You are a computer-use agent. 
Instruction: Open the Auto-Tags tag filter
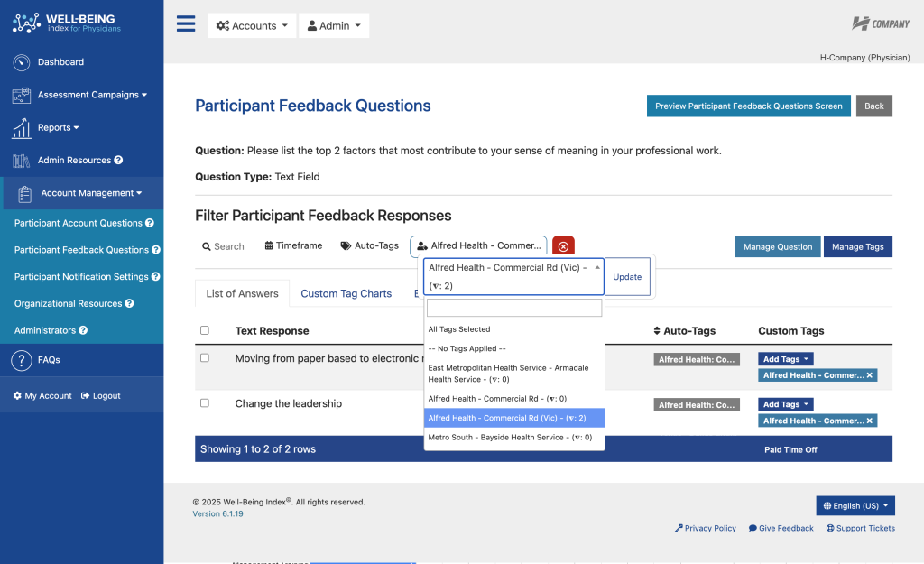(369, 245)
